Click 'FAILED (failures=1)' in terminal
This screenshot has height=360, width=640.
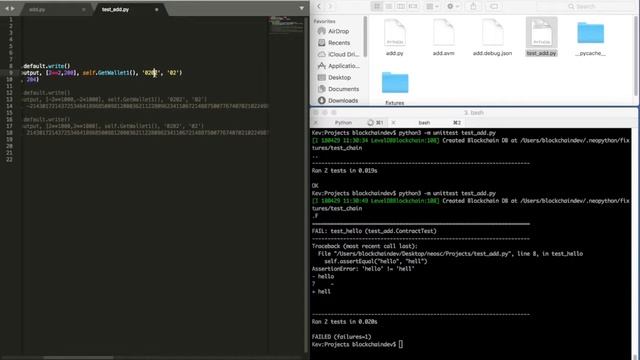pyautogui.click(x=342, y=337)
